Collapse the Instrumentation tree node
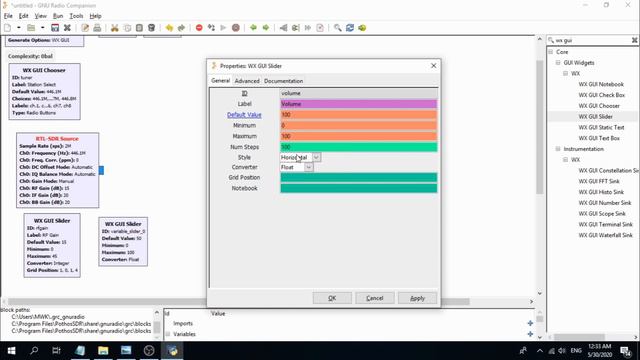The height and width of the screenshot is (360, 640). [x=558, y=149]
